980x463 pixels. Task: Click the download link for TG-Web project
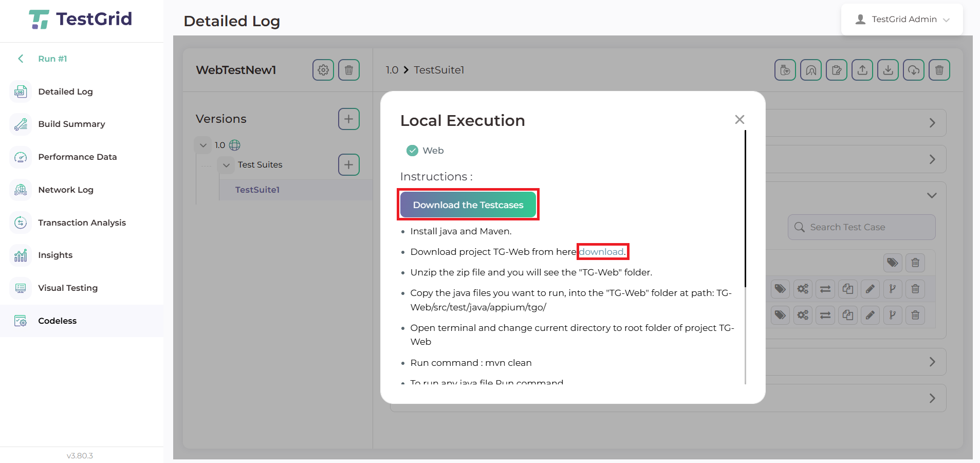point(601,252)
